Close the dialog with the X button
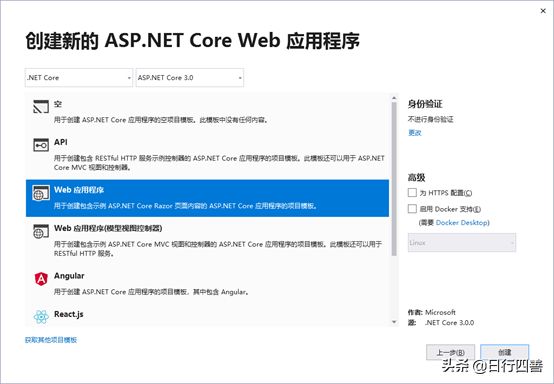 [x=543, y=11]
